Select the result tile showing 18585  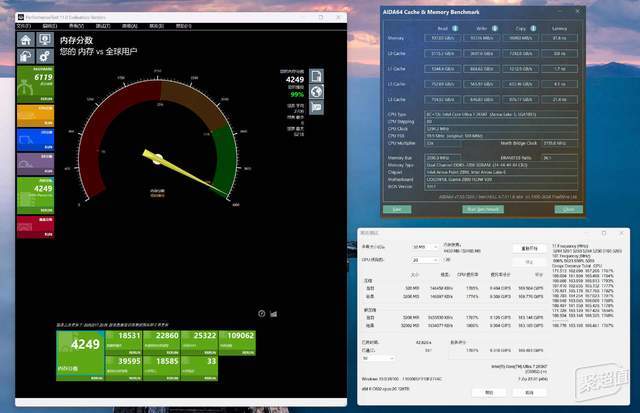(162, 369)
